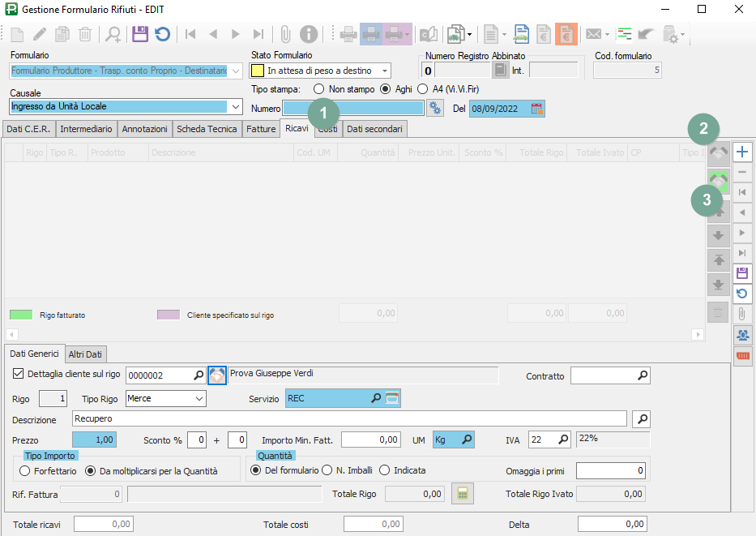
Task: Click the calculator icon beside Totale Rigo
Action: click(x=462, y=493)
